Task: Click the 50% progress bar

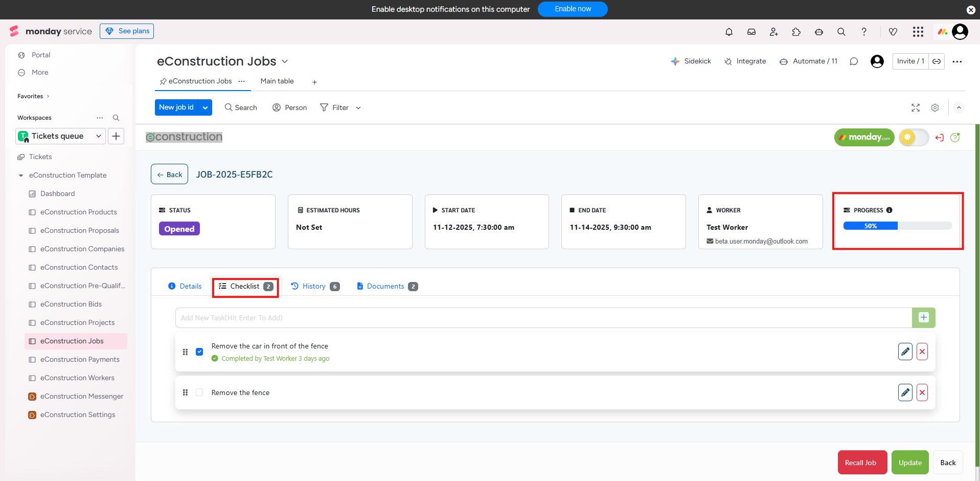Action: tap(897, 226)
